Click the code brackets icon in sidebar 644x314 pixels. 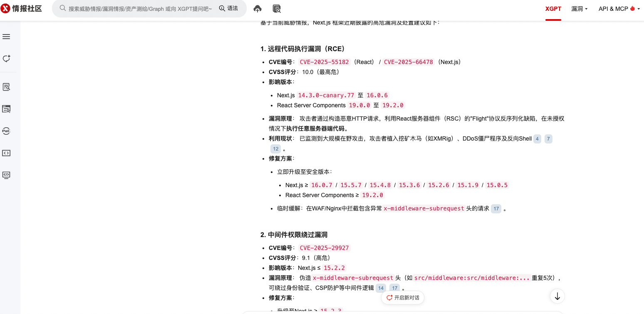point(6,153)
